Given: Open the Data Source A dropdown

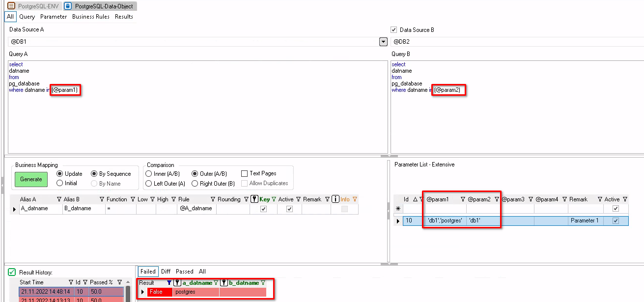Looking at the screenshot, I should [384, 42].
